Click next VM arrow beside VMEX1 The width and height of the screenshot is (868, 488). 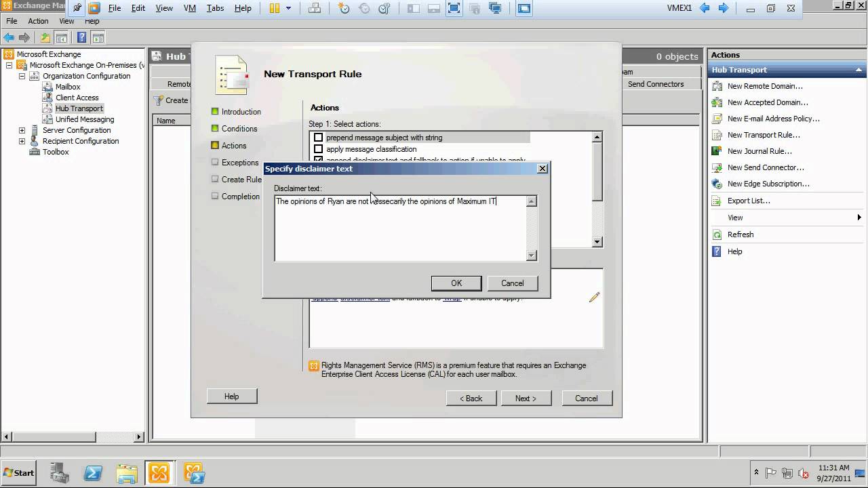(x=724, y=8)
